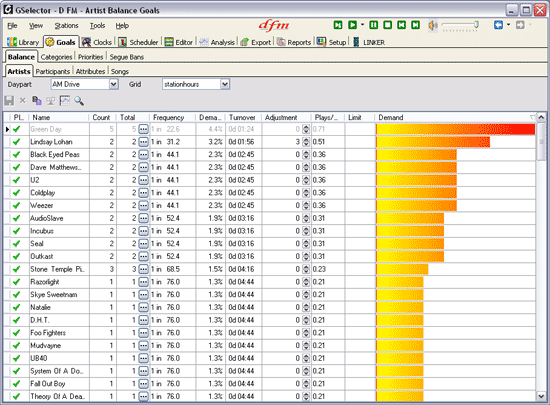Toggle the check mark for Weezer
550x405 pixels.
(x=16, y=205)
